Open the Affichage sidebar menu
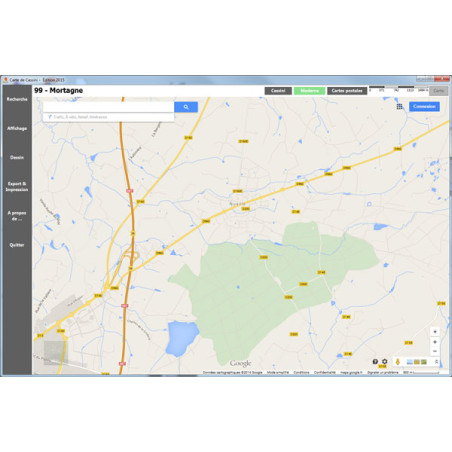The width and height of the screenshot is (452, 452). 17,128
